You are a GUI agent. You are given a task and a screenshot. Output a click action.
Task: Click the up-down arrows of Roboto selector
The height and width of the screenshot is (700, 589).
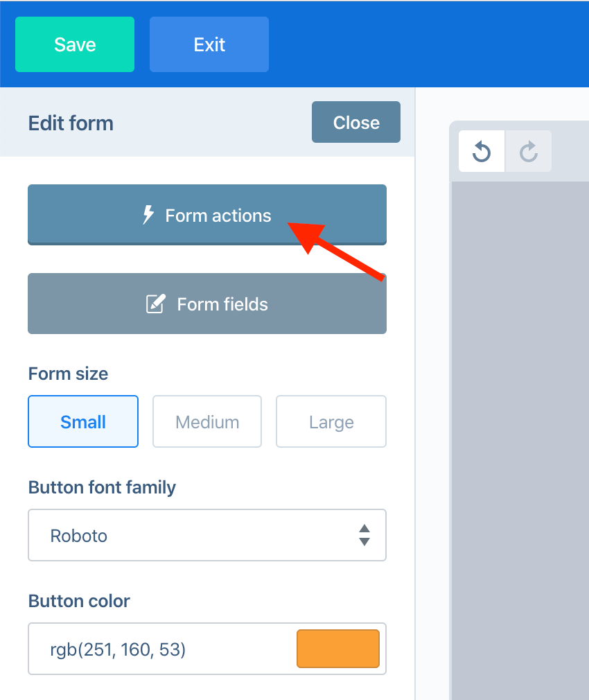click(x=364, y=535)
